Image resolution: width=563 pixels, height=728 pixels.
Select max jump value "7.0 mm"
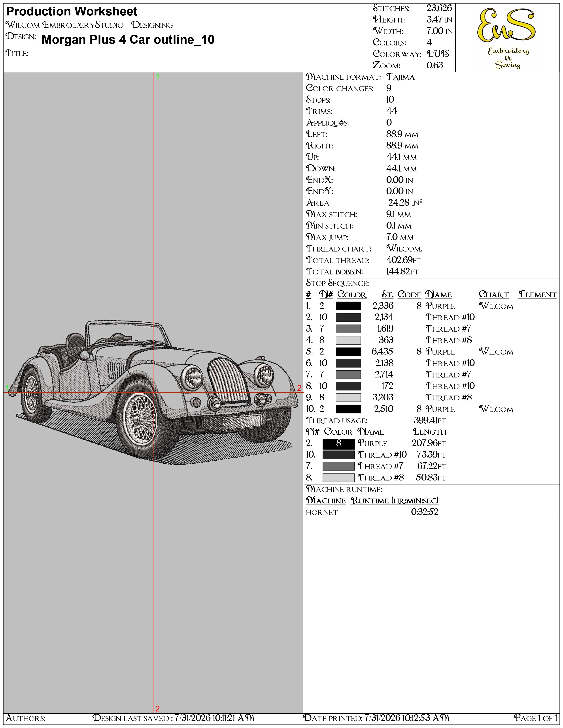click(400, 237)
